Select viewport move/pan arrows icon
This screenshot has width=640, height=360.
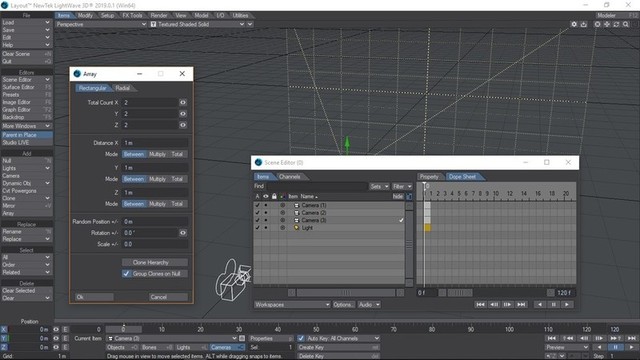[x=607, y=24]
